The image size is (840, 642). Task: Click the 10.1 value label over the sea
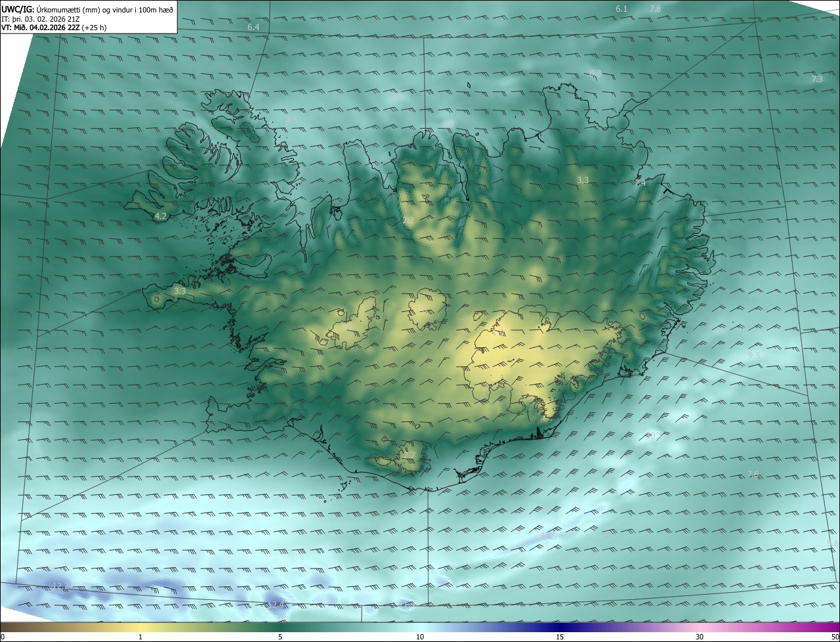(x=654, y=436)
